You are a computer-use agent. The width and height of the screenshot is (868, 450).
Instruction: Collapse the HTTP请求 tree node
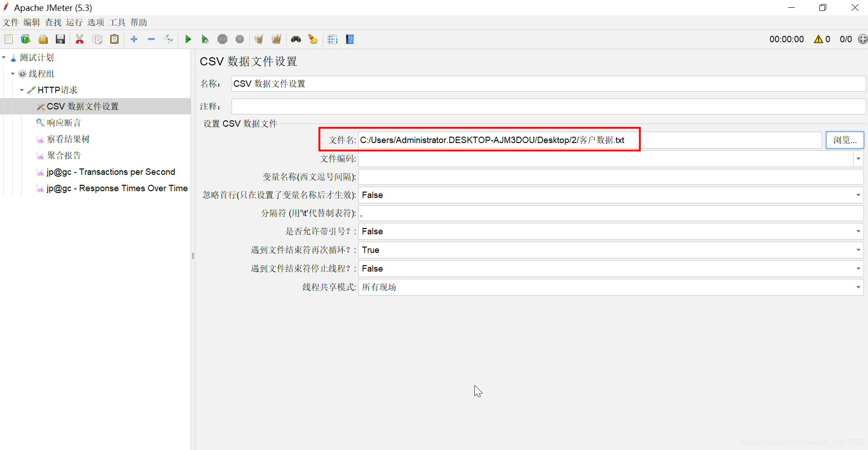[x=22, y=90]
